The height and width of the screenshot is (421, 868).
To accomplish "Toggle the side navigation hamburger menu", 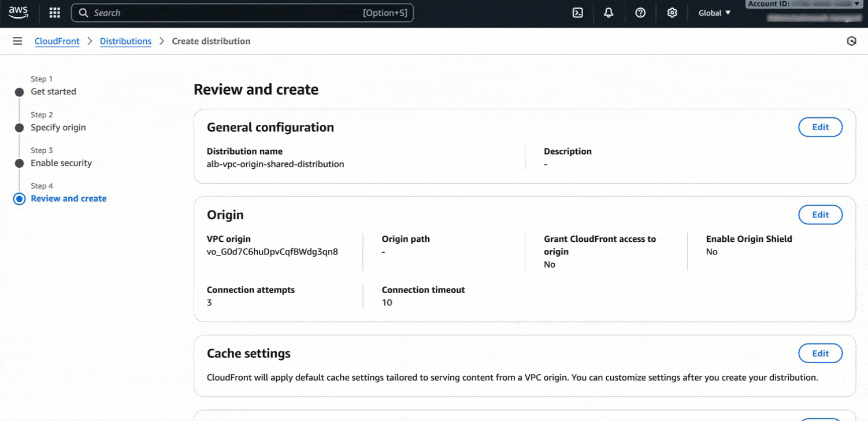I will [17, 41].
